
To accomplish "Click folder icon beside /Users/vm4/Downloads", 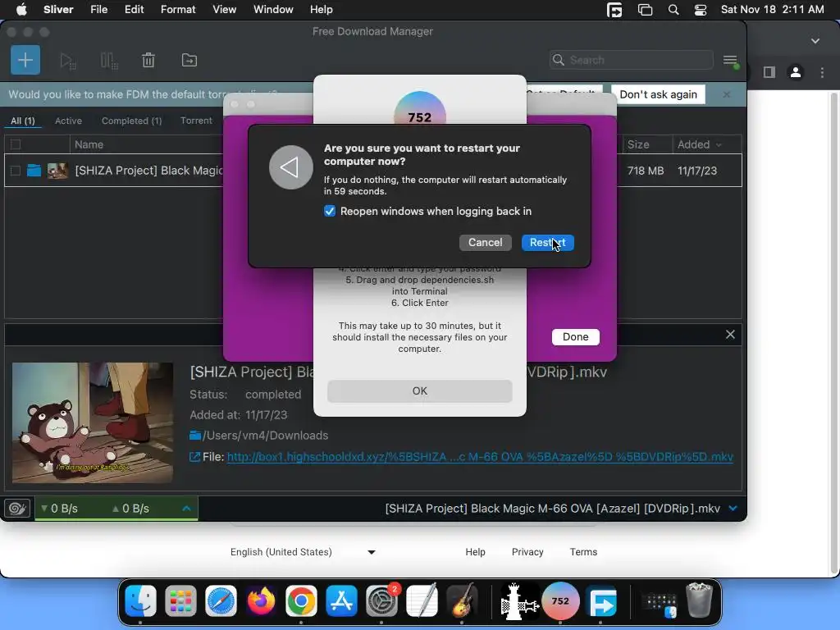I will 195,435.
